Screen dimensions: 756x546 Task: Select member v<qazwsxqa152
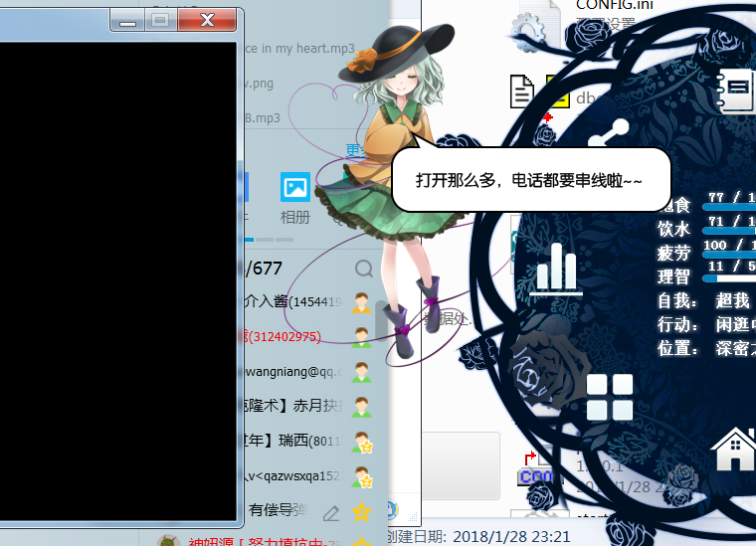(293, 476)
